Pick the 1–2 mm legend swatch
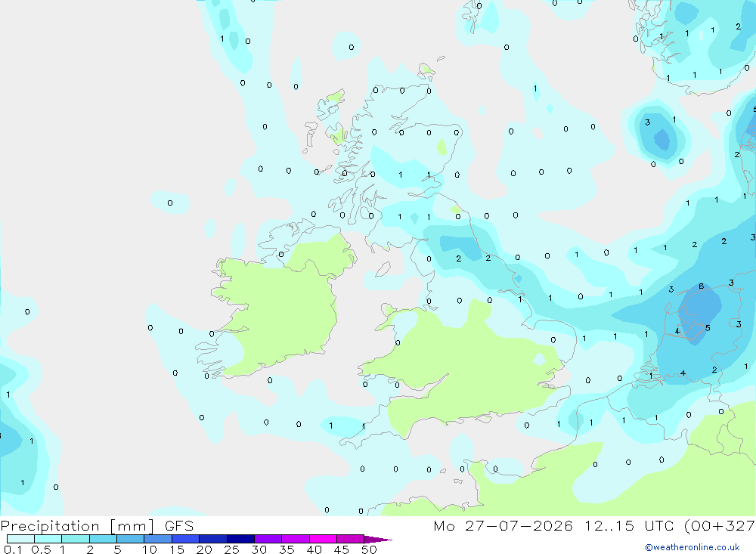This screenshot has width=756, height=554. tap(75, 539)
